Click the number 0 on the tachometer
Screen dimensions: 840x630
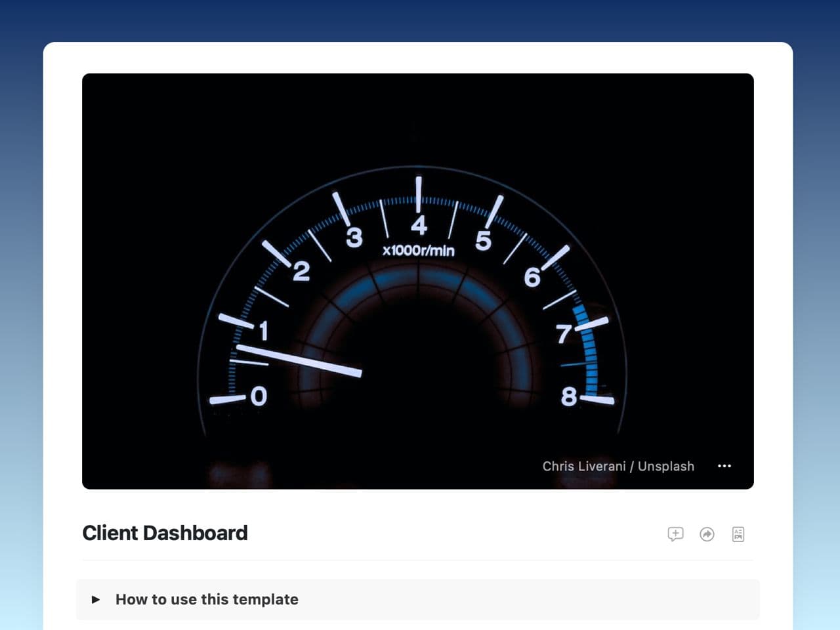[x=259, y=396]
